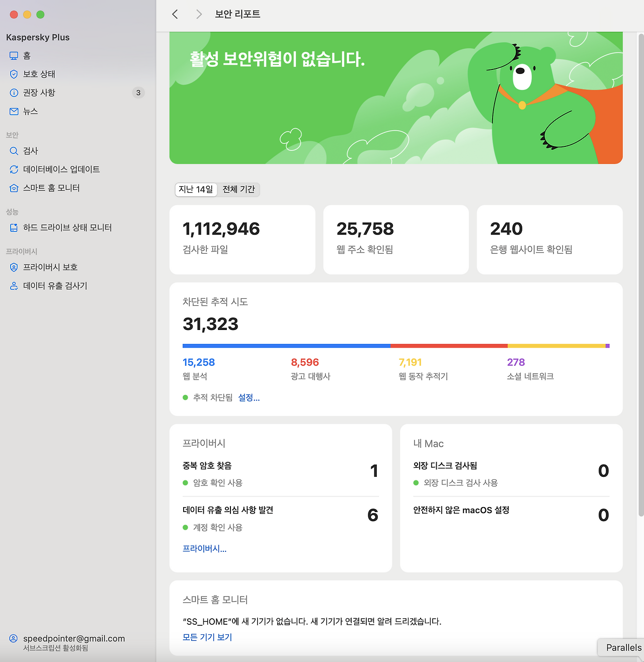Viewport: 644px width, 662px height.
Task: Click the account avatar icon beside the email
Action: (14, 639)
